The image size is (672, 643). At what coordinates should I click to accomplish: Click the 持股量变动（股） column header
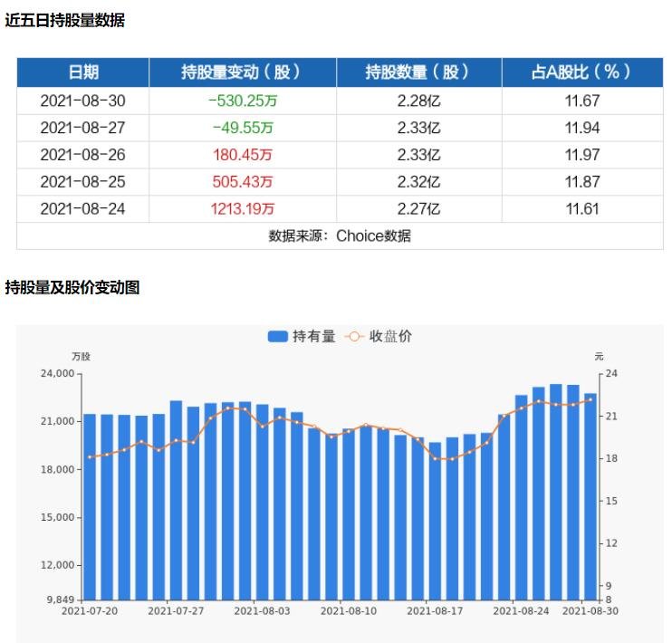tap(243, 72)
